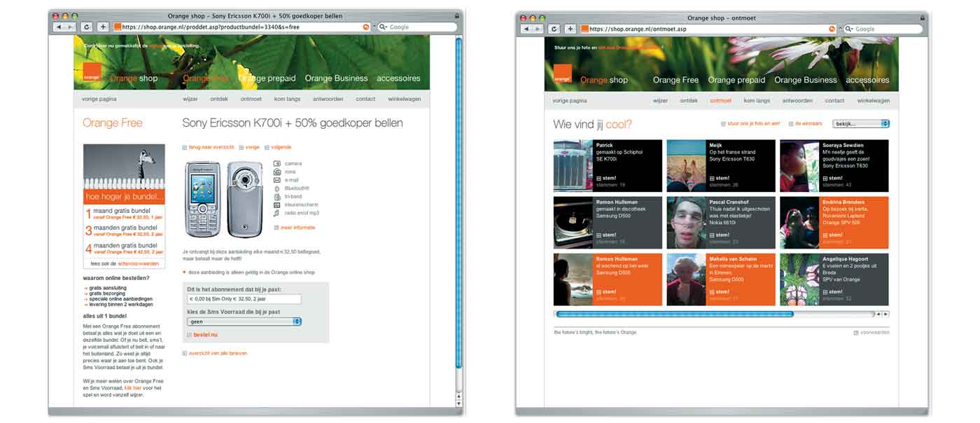The width and height of the screenshot is (980, 423).
Task: Select the 'ontdek' tab in the K700i window
Action: [x=219, y=99]
